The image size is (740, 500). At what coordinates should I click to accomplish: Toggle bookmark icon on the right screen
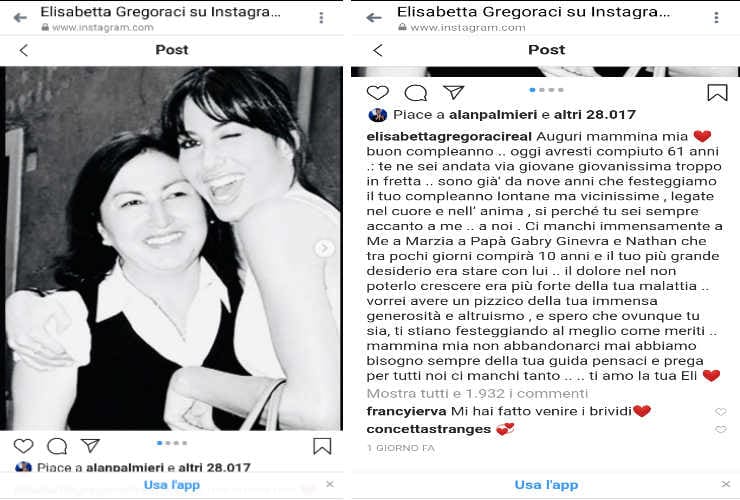coord(717,93)
